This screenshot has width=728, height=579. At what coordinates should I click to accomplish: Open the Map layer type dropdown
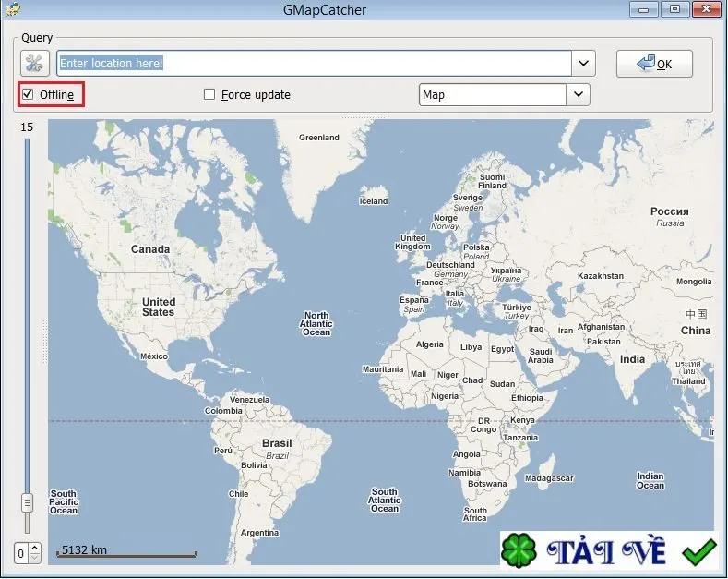click(x=578, y=94)
